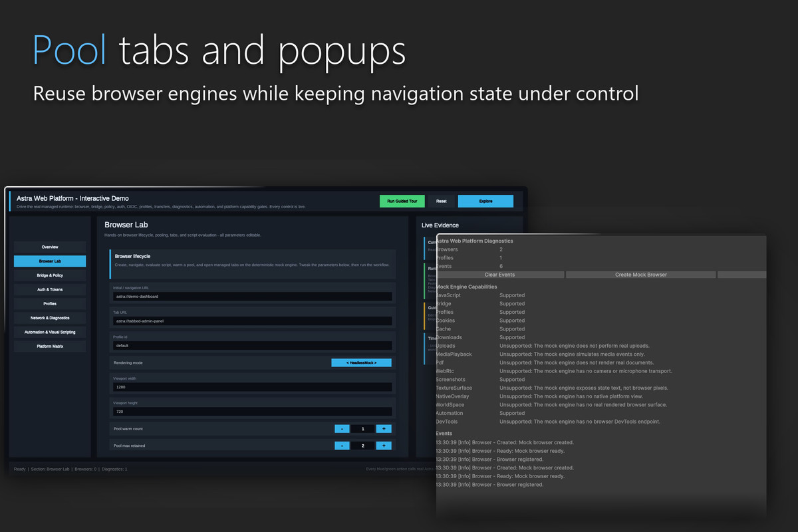Click the DevTools capability row
The image size is (798, 532).
click(x=601, y=422)
